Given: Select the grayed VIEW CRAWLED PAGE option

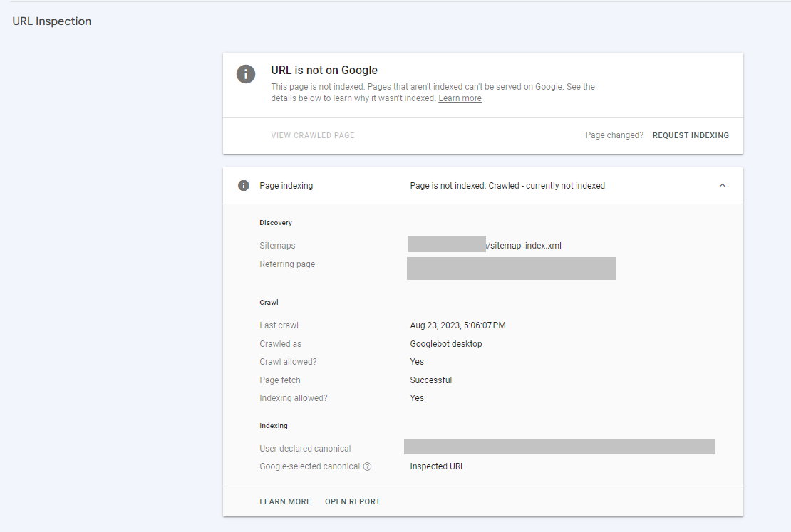Looking at the screenshot, I should 312,135.
